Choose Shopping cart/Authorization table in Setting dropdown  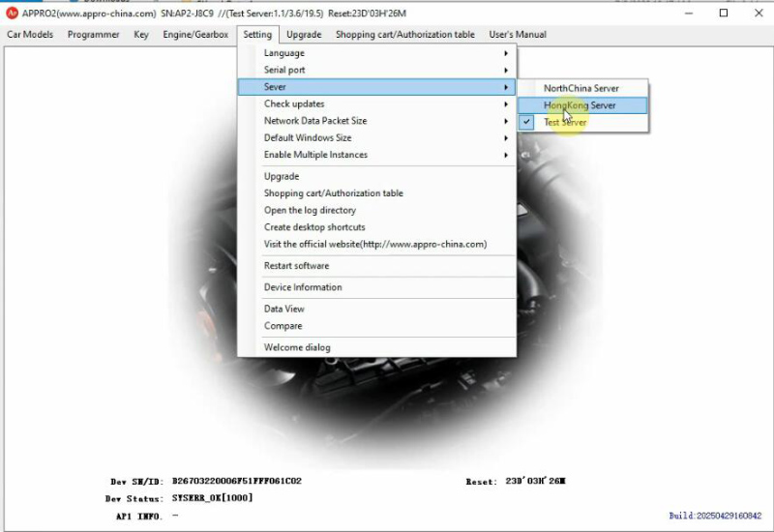[376, 193]
